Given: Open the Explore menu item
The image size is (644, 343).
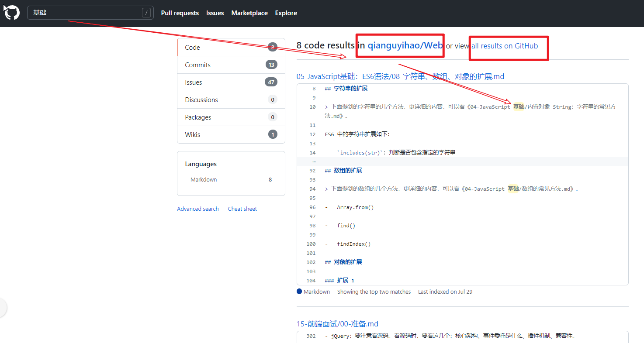Looking at the screenshot, I should coord(286,13).
